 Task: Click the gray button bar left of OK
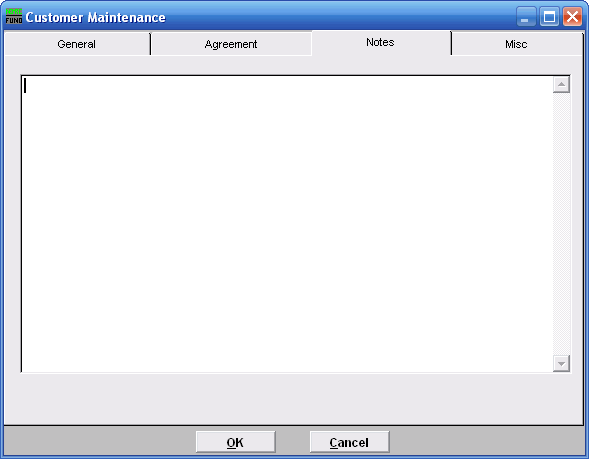(100, 442)
